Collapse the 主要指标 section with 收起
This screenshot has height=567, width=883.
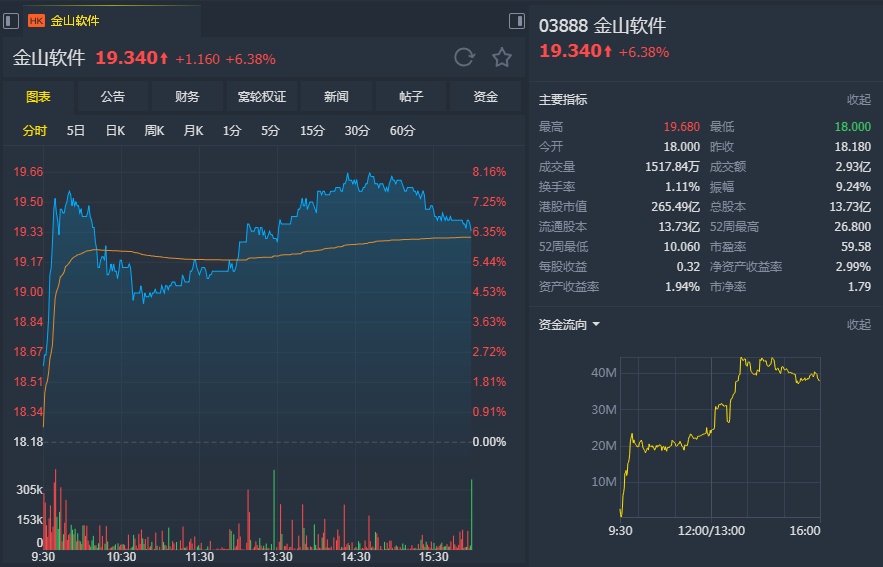[x=859, y=100]
